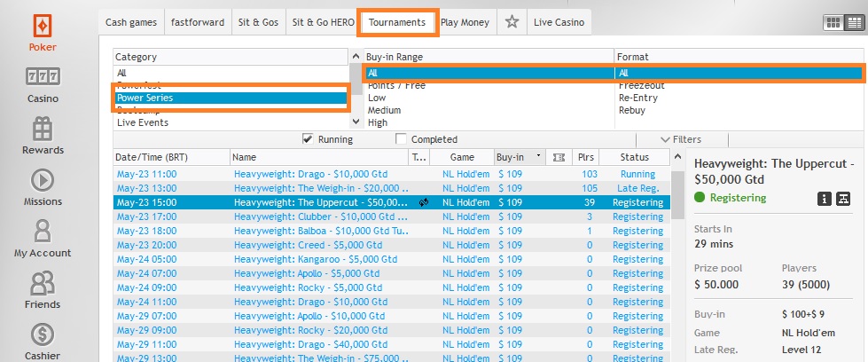Expand the Filters panel
The width and height of the screenshot is (868, 362).
pos(682,139)
